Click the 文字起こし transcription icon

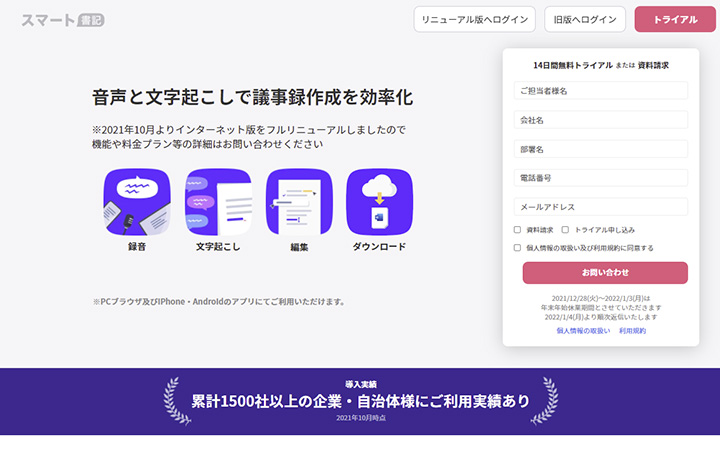tap(218, 202)
